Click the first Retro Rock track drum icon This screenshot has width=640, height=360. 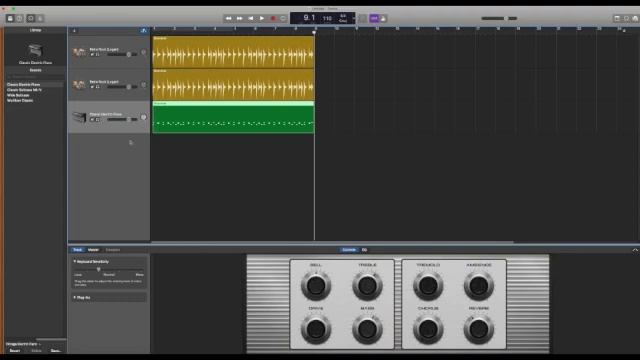point(79,52)
